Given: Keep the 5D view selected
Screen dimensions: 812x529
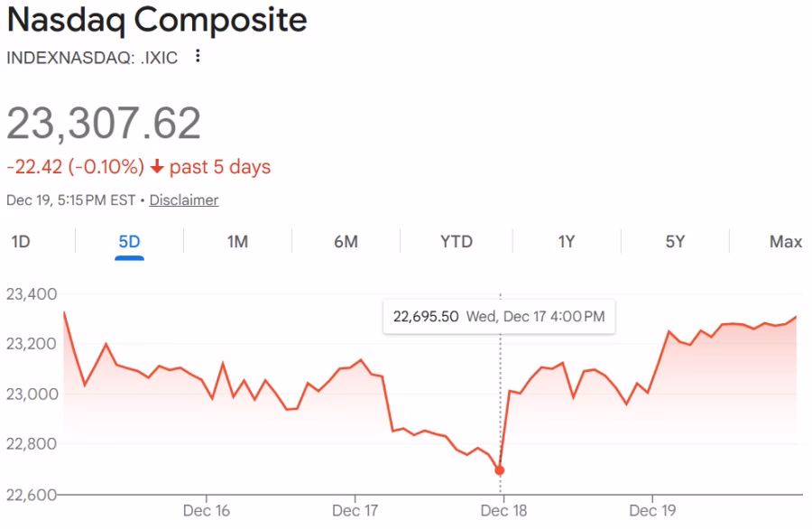Looking at the screenshot, I should tap(128, 242).
